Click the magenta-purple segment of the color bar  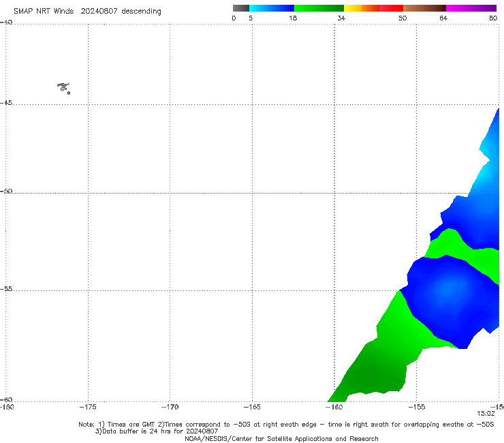tap(471, 8)
